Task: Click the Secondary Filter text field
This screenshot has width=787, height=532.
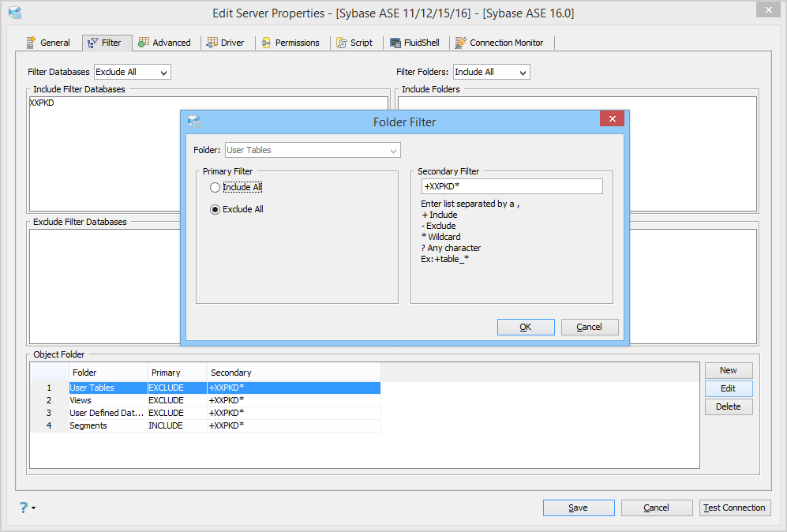Action: pos(512,186)
